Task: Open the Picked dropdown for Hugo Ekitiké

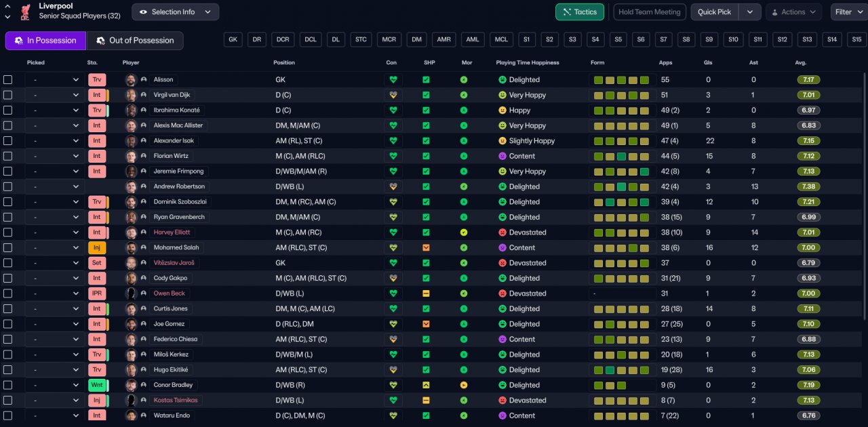Action: [x=54, y=369]
